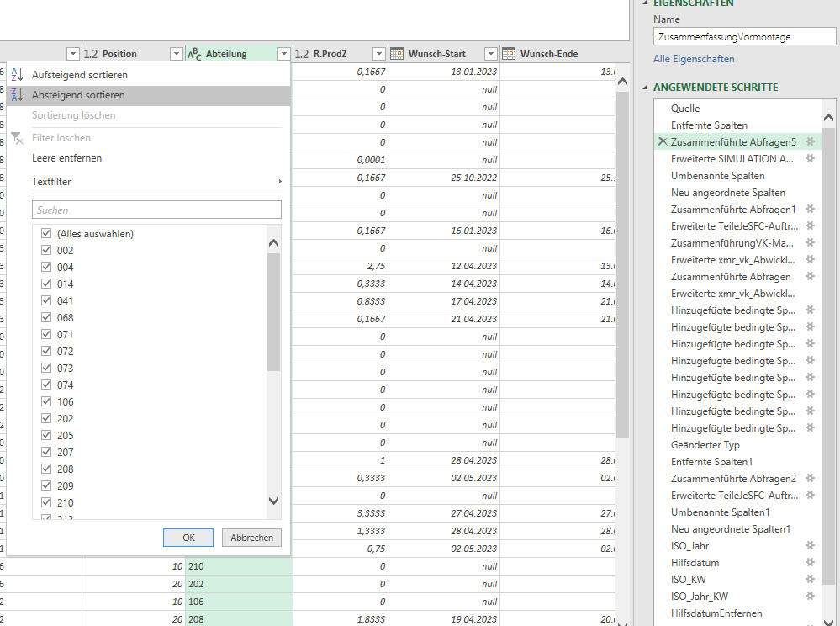The width and height of the screenshot is (840, 626).
Task: Open gear for first Erweiterte xmr_vk_Abwickl... step
Action: [810, 259]
